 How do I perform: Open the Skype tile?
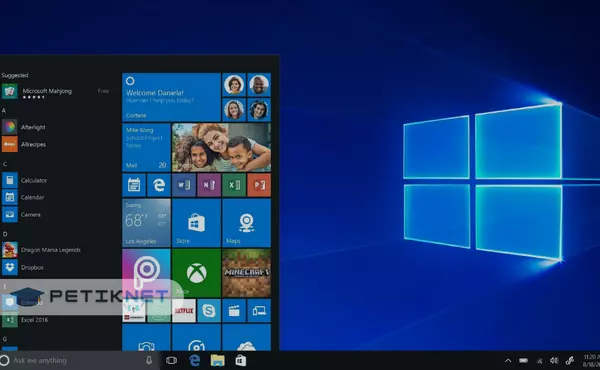[x=209, y=311]
